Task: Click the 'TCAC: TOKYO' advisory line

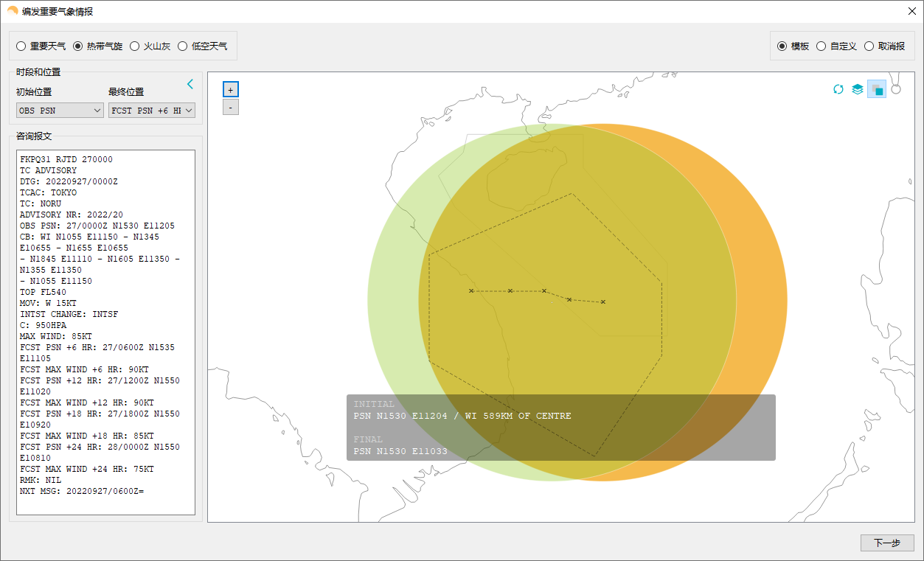Action: click(x=48, y=192)
